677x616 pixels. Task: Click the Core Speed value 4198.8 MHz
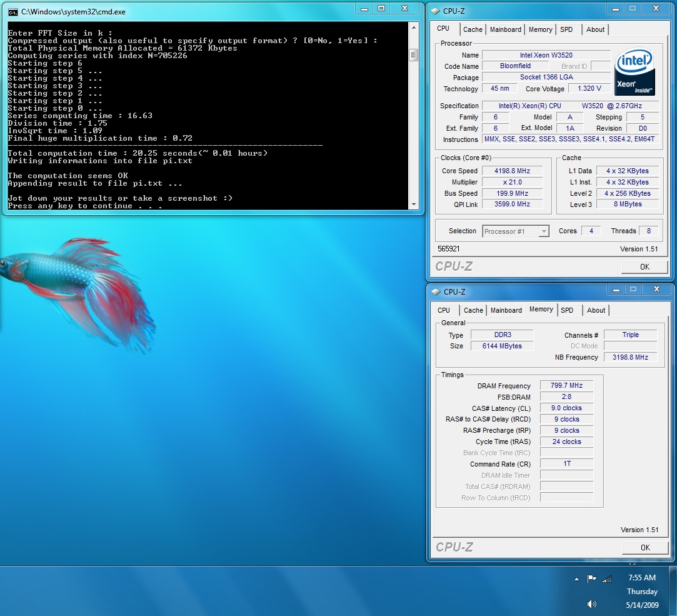pos(512,171)
